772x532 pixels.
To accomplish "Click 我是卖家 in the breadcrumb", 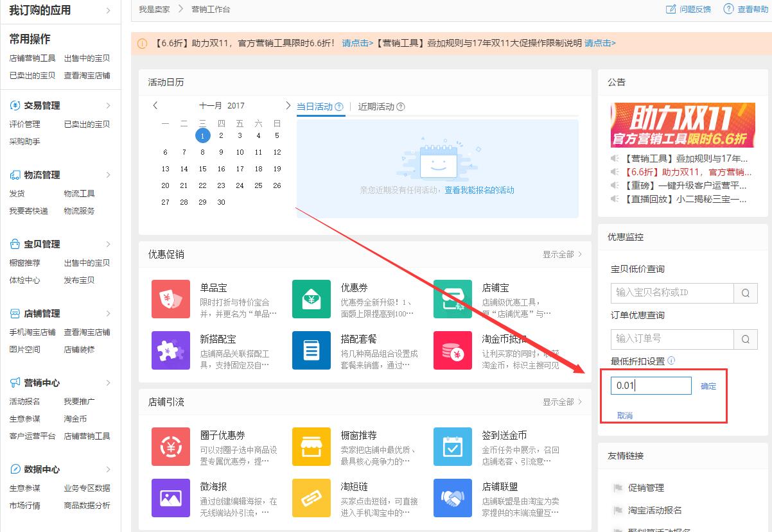I will click(x=154, y=10).
